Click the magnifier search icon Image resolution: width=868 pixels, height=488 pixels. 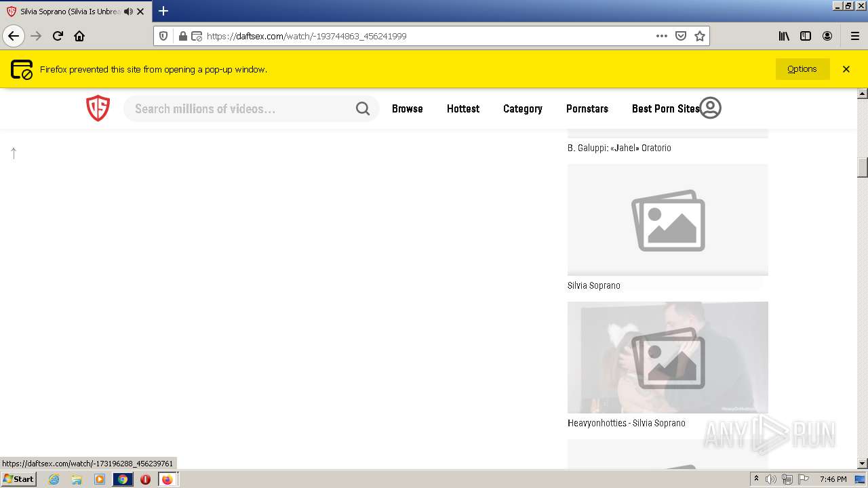[363, 108]
